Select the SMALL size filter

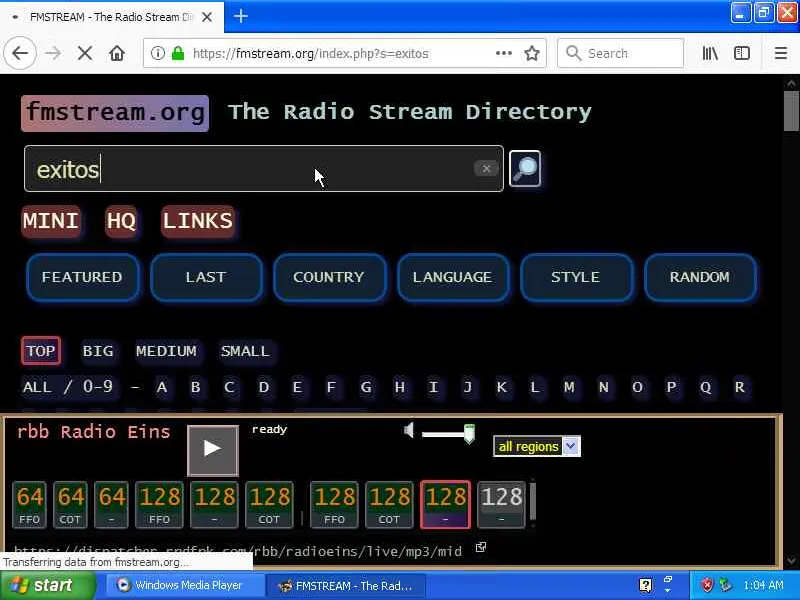click(x=245, y=351)
